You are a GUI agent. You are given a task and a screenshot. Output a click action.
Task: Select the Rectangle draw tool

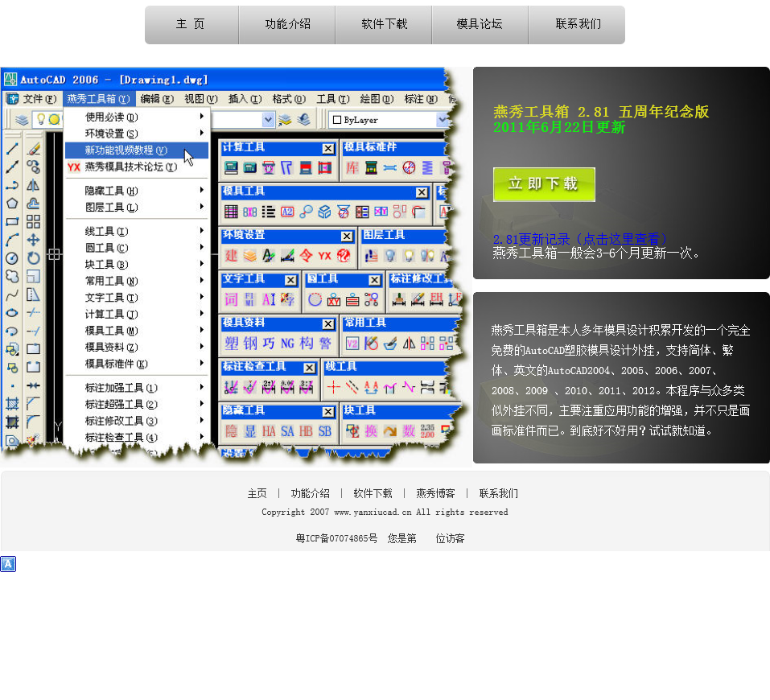click(x=12, y=221)
